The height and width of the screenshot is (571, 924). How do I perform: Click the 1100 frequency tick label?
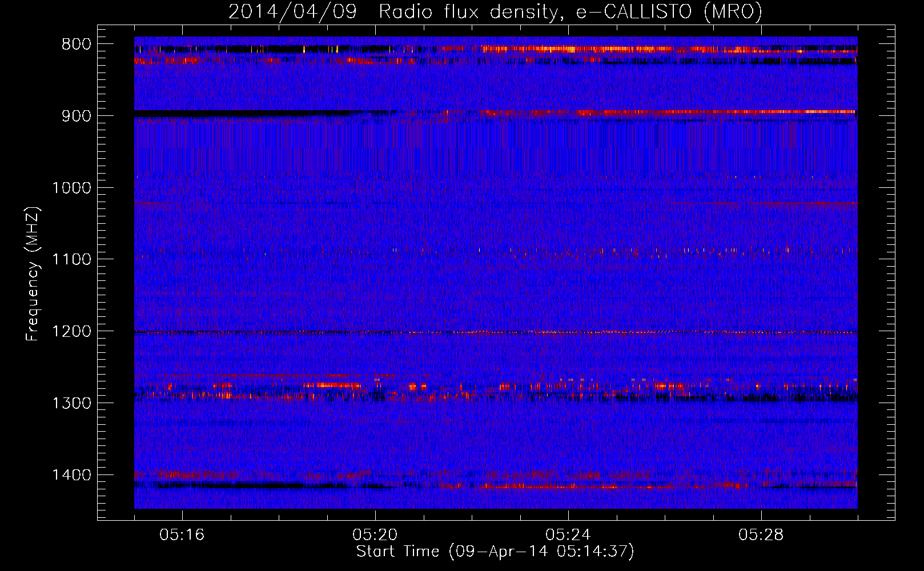72,260
